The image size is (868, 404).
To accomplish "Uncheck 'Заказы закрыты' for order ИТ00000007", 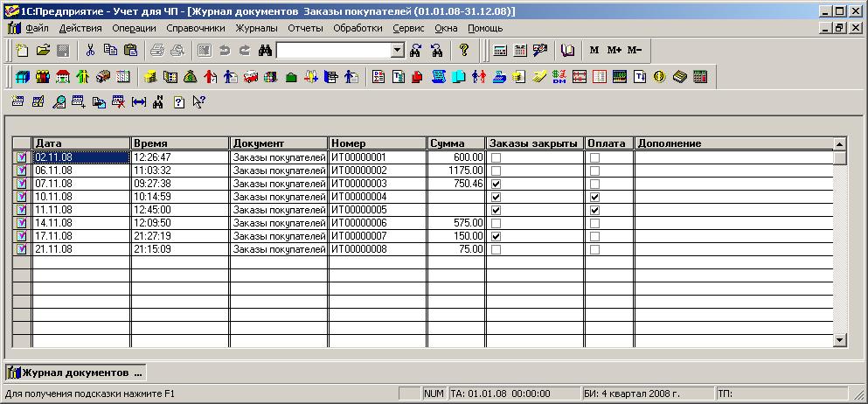I will tap(496, 236).
